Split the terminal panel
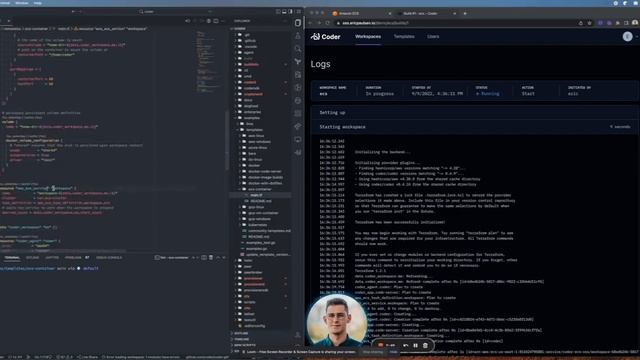The height and width of the screenshot is (360, 640). pos(204,258)
